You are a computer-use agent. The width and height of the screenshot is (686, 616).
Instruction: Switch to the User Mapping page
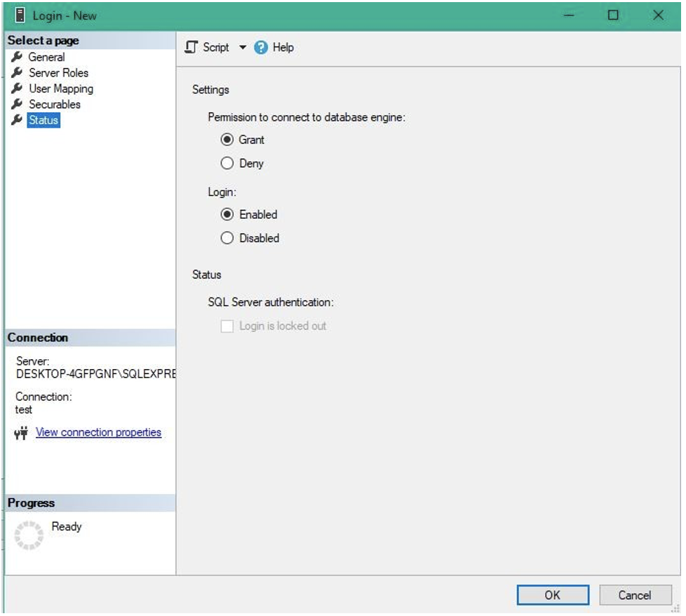pos(60,88)
